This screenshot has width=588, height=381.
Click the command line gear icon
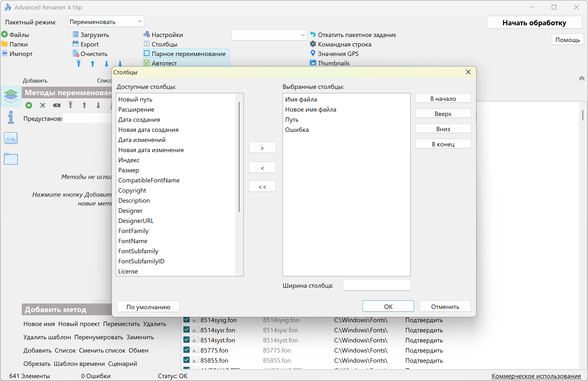313,44
